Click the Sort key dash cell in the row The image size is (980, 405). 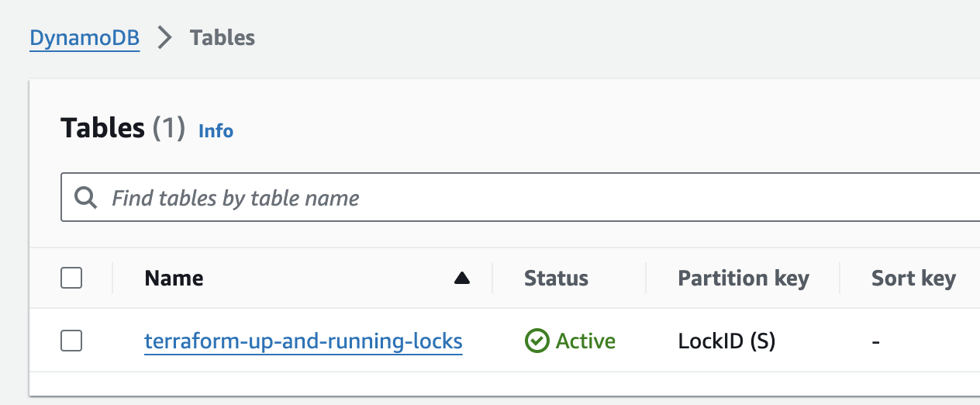[875, 341]
